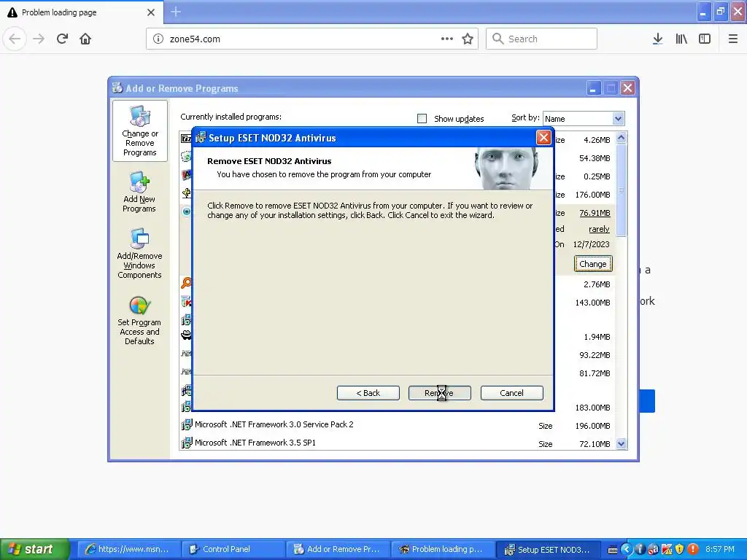747x560 pixels.
Task: Click the program list scrollbar thumb
Action: pos(621,190)
